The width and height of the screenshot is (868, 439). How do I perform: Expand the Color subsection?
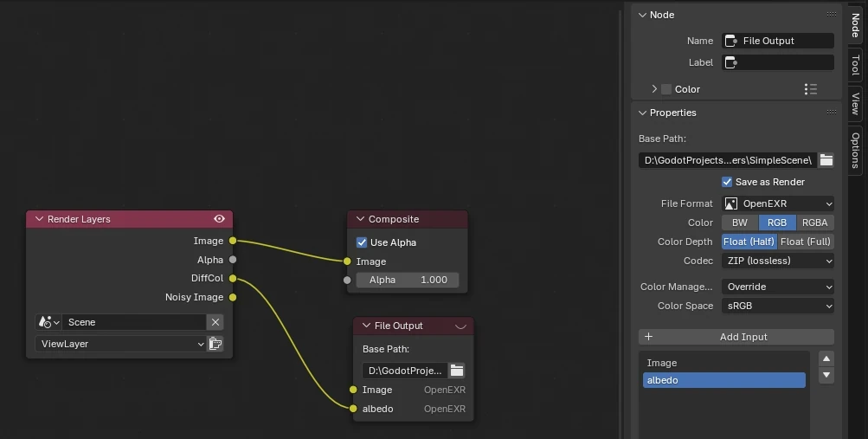[654, 89]
